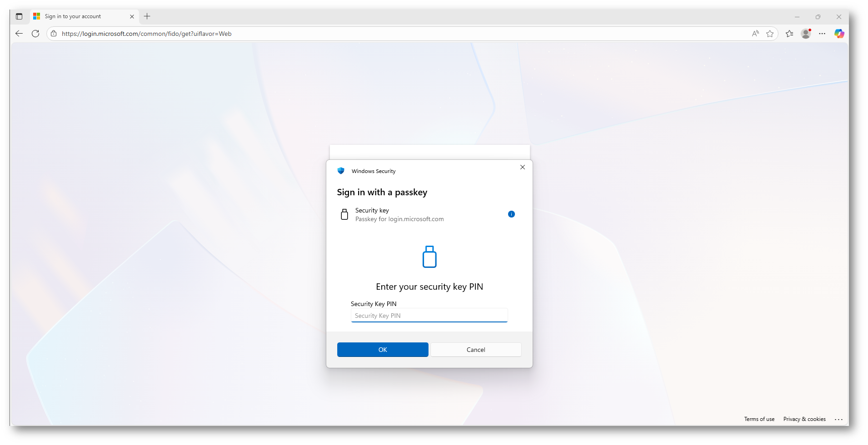This screenshot has width=868, height=445.
Task: Click the 'Windows Security' dialog title
Action: point(374,171)
